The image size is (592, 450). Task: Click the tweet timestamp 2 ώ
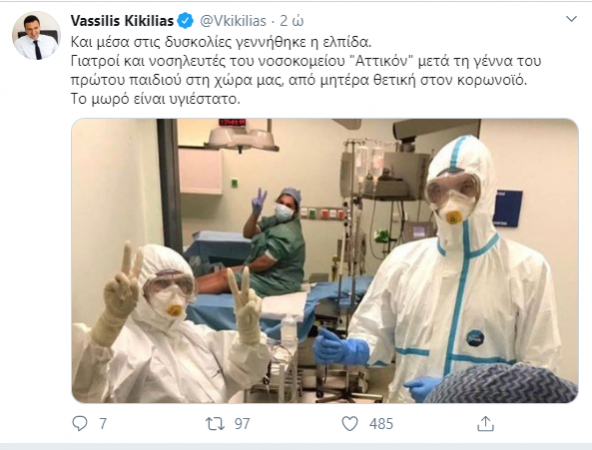(x=291, y=21)
